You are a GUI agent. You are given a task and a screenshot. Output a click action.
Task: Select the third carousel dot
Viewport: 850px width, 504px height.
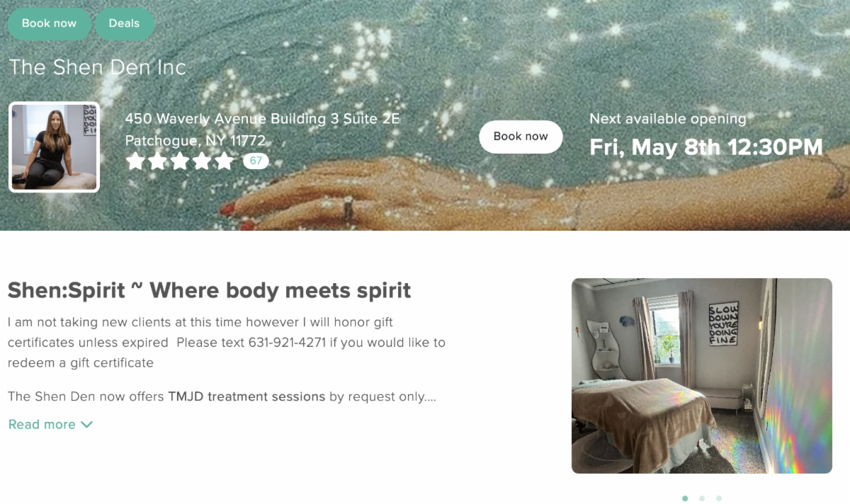tap(719, 498)
